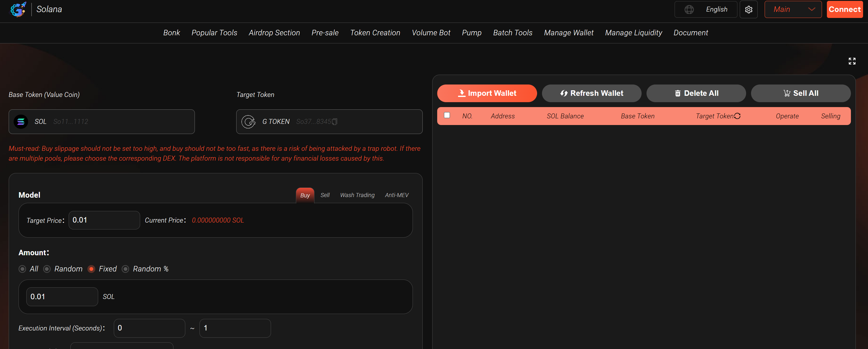Copy the G TOKEN address icon
Viewport: 868px width, 349px height.
click(x=335, y=122)
